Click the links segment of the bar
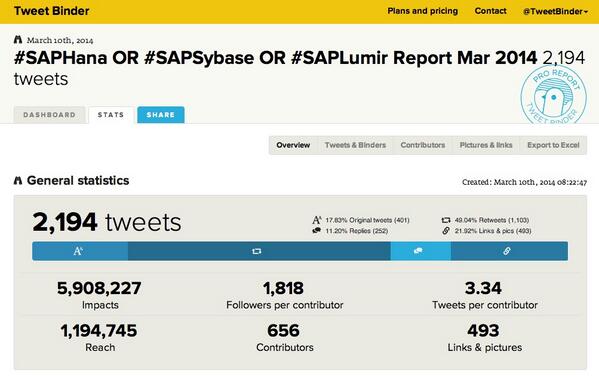 [x=509, y=251]
